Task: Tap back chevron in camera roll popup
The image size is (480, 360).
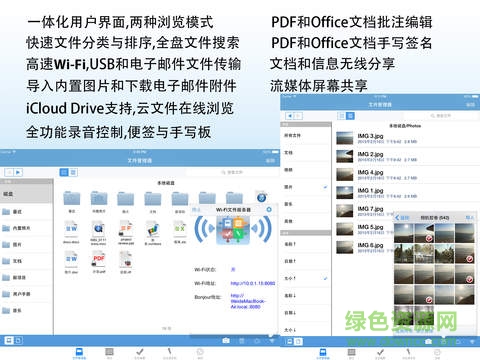Action: click(402, 218)
